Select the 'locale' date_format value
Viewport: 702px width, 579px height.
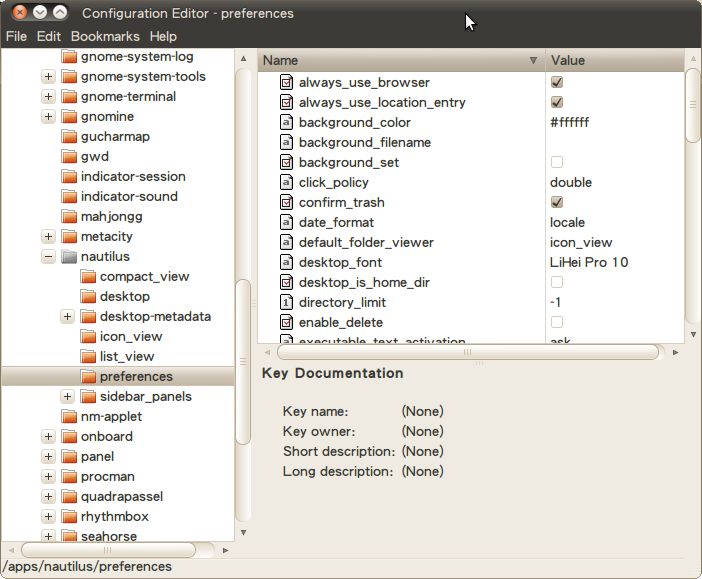coord(567,223)
